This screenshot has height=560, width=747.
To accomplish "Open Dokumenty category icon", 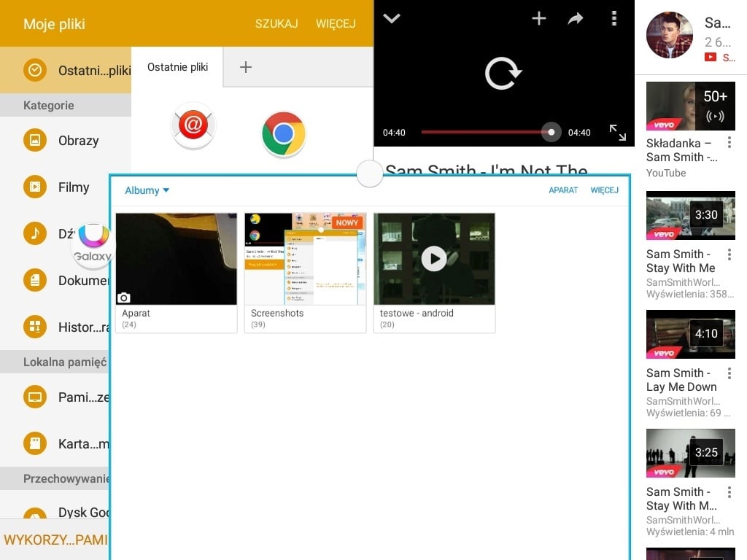I will click(x=35, y=280).
